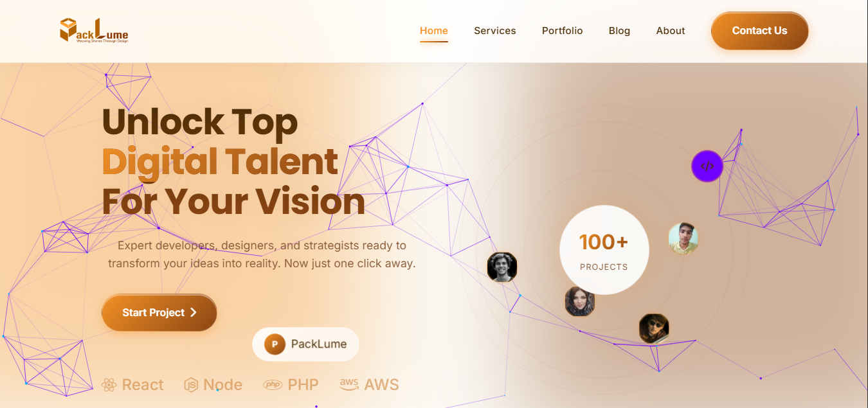Click the Contact Us button
This screenshot has width=868, height=408.
tap(759, 31)
